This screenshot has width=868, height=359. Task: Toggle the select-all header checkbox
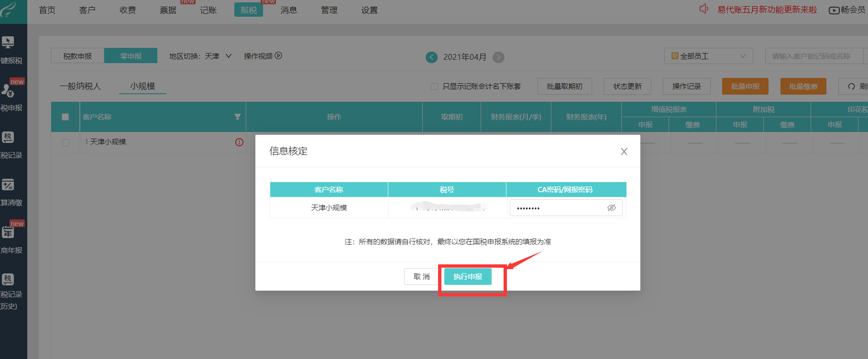tap(66, 117)
